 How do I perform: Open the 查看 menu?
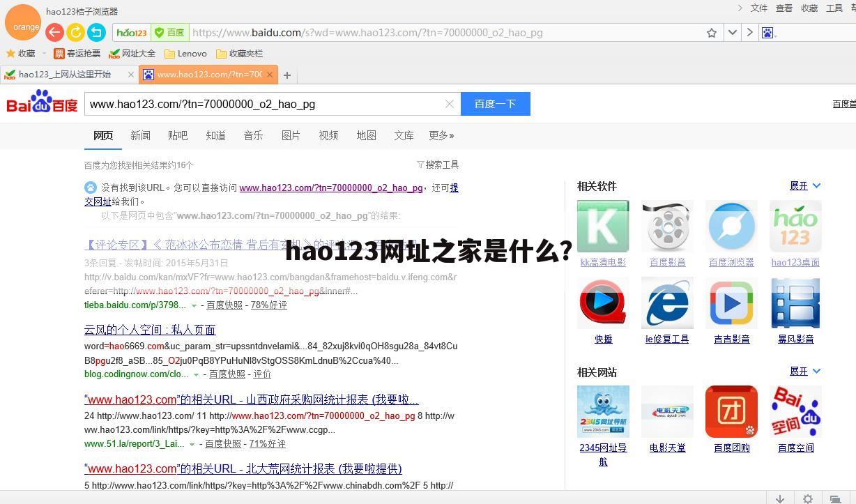pyautogui.click(x=784, y=8)
